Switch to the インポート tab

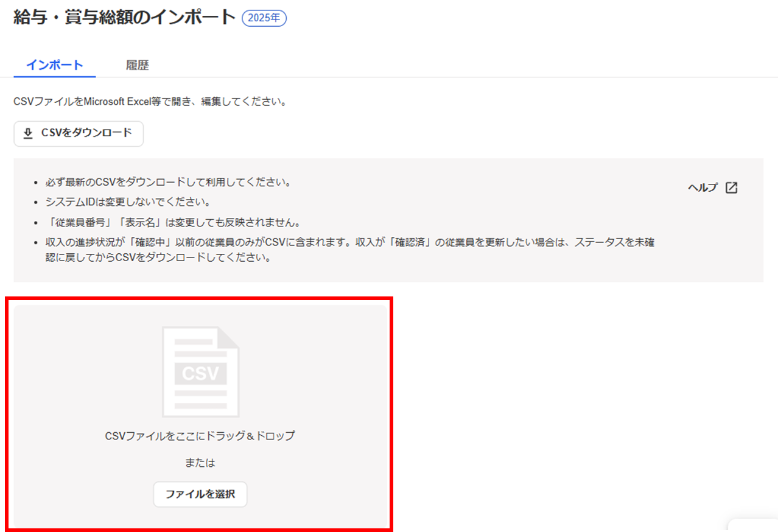coord(55,65)
